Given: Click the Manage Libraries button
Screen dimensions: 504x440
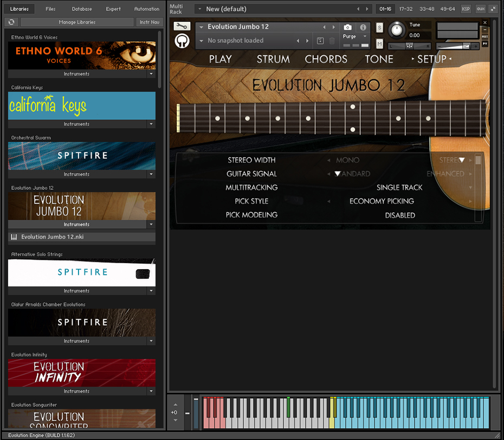Looking at the screenshot, I should (x=77, y=22).
